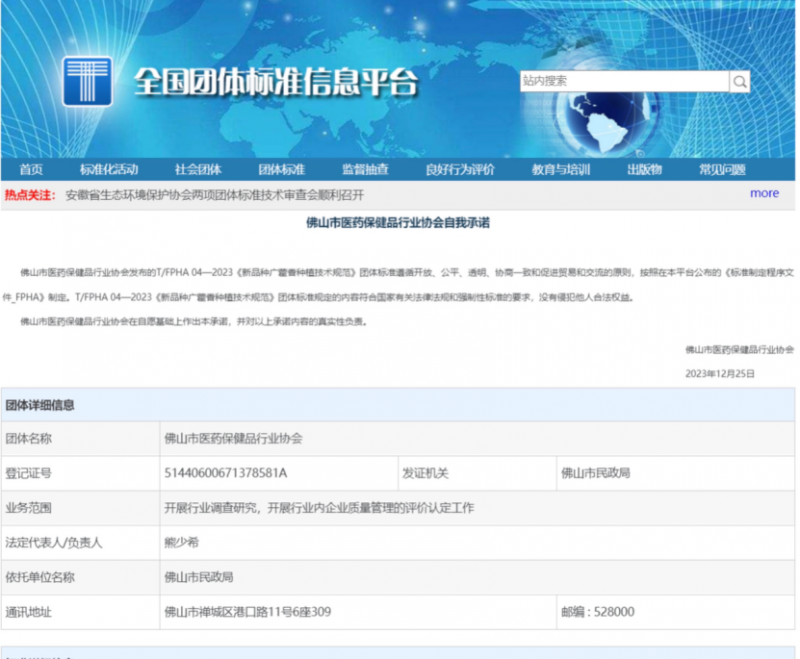
Task: Click the 登记证号 row label
Action: point(29,473)
